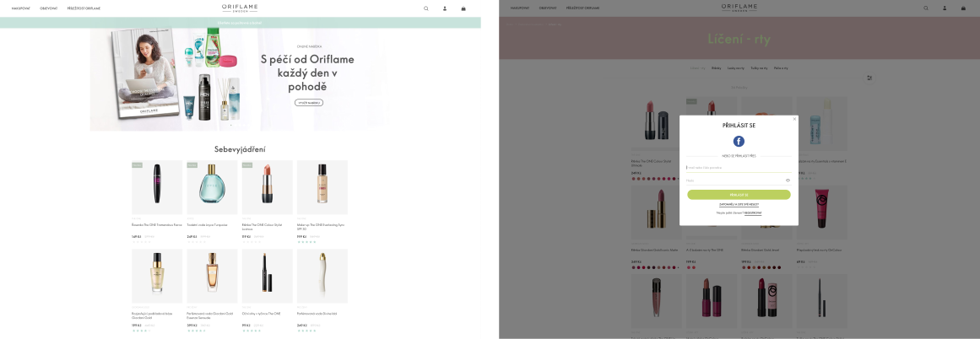Select the Péče o rty category tab
This screenshot has height=339, width=980.
click(x=781, y=68)
